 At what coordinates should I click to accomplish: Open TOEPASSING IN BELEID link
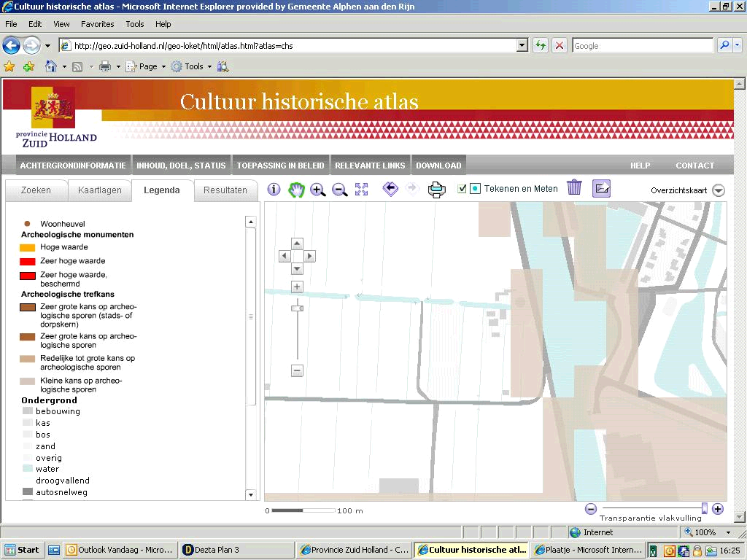point(281,166)
